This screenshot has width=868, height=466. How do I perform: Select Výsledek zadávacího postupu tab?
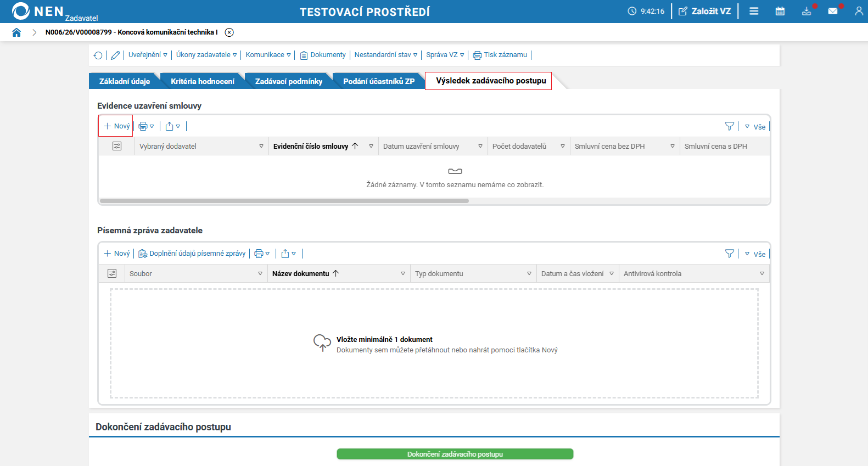(x=489, y=81)
